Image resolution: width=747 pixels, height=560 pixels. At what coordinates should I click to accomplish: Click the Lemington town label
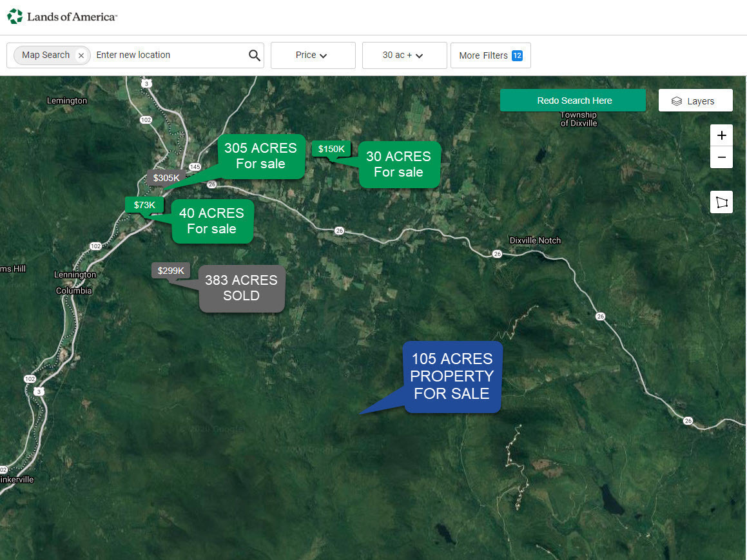[66, 101]
